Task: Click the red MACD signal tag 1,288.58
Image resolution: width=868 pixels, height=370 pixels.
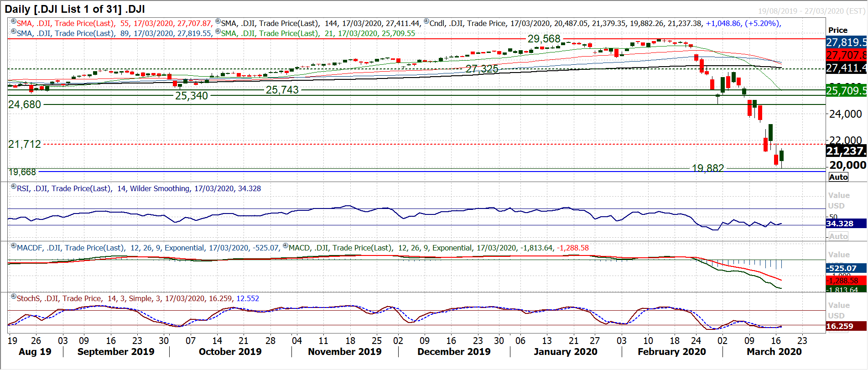Action: click(x=846, y=281)
